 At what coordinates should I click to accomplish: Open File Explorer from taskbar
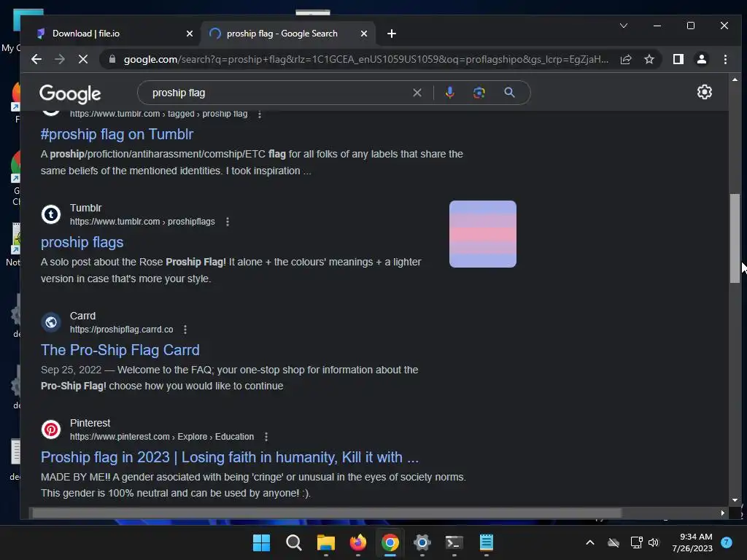tap(326, 542)
